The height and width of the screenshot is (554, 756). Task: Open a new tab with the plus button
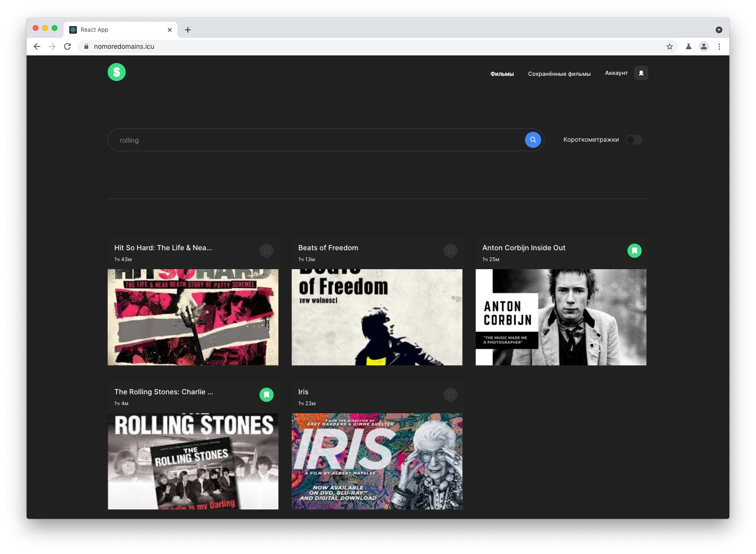pos(188,30)
